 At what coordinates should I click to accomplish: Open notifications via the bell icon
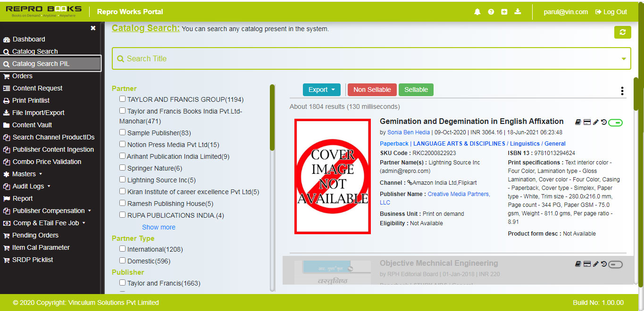click(477, 12)
